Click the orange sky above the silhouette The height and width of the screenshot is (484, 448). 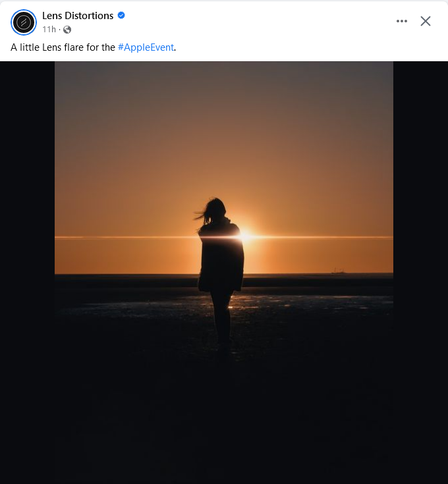[x=224, y=132]
